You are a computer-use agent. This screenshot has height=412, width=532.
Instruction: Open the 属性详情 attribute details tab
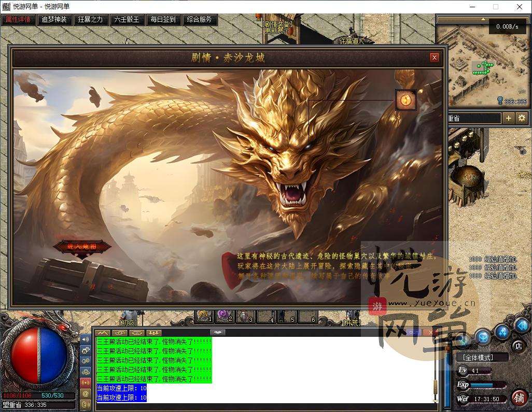click(18, 20)
